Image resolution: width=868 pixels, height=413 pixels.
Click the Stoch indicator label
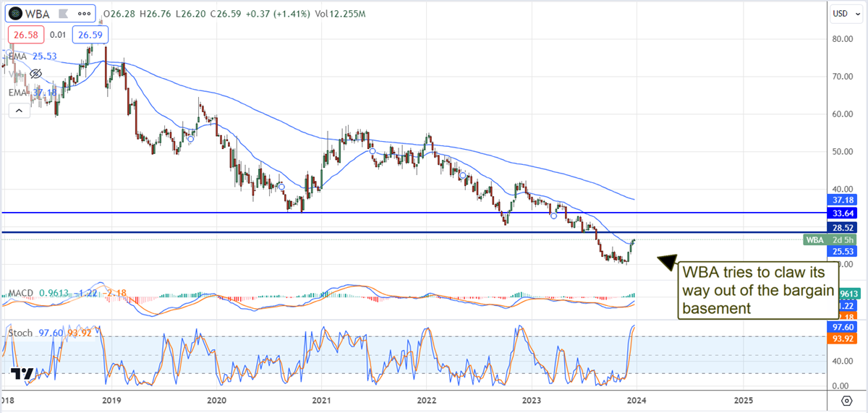point(20,333)
